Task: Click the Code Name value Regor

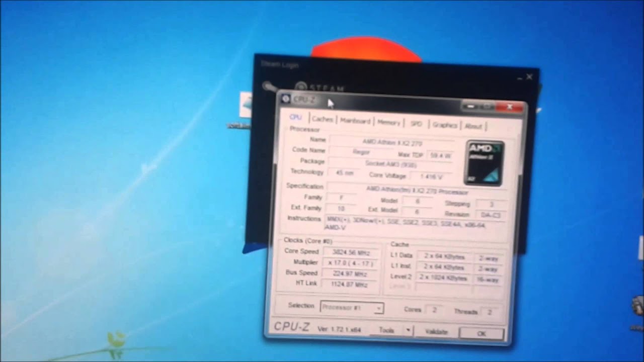Action: (x=361, y=152)
